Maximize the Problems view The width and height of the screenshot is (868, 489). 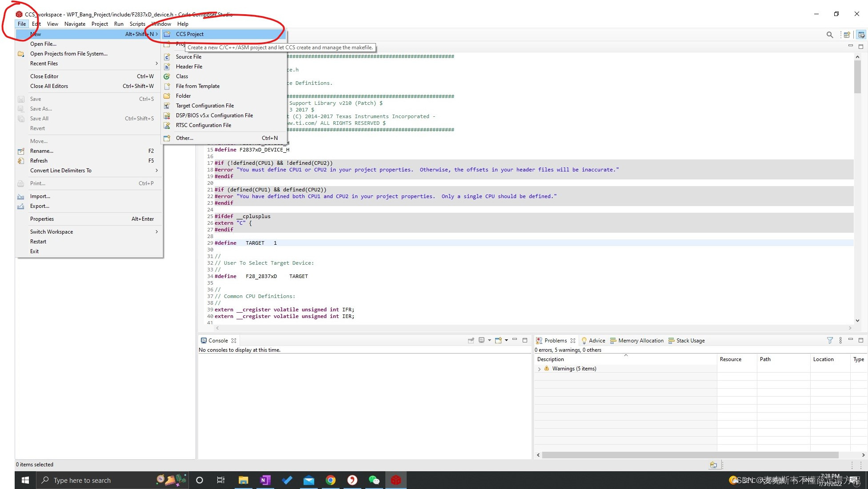(x=861, y=340)
